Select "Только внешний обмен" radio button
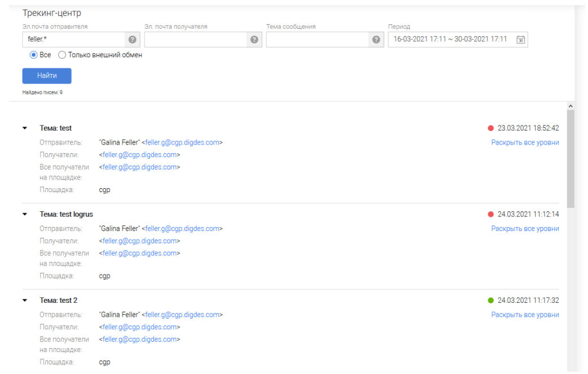 (62, 55)
